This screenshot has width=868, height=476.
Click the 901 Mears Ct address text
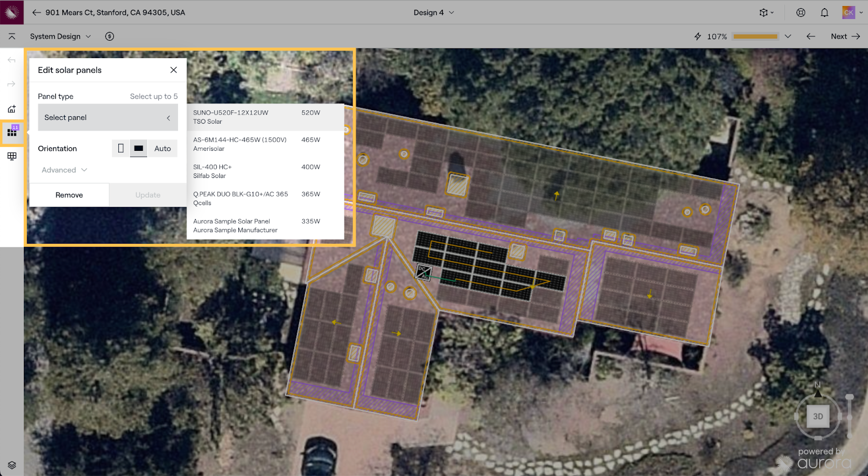pos(115,12)
